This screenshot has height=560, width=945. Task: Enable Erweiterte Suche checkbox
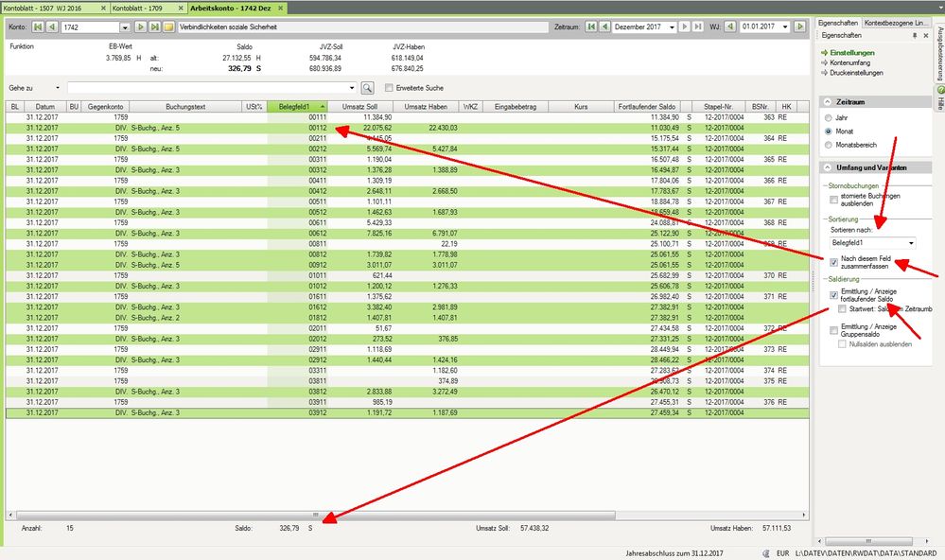click(388, 88)
